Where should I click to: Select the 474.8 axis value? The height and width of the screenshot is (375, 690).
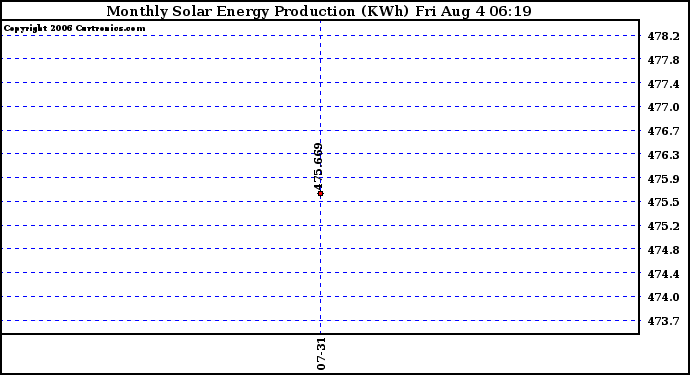click(x=663, y=250)
